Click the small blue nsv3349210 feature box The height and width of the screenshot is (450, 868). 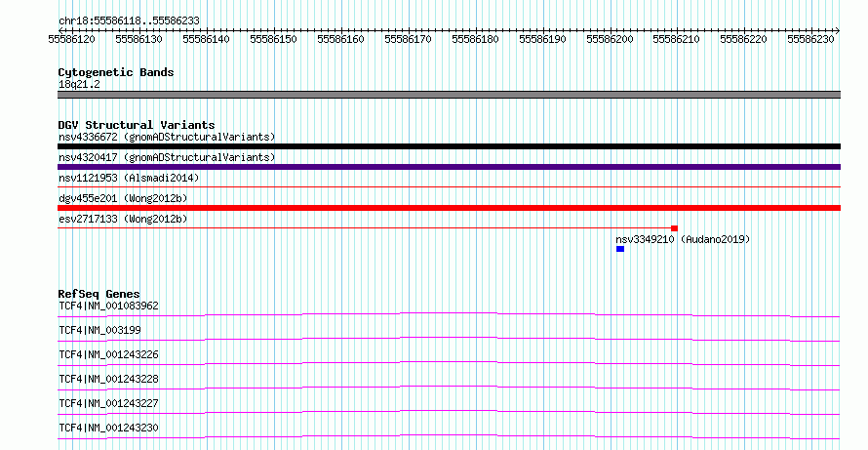point(620,249)
